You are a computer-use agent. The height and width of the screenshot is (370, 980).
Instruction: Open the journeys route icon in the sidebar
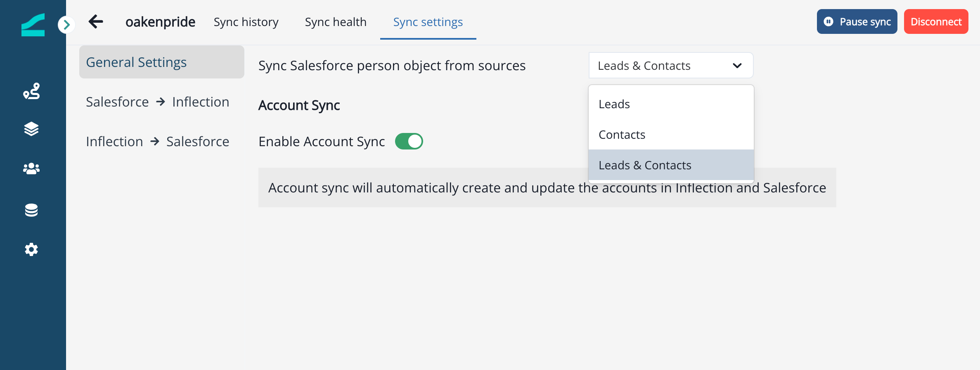pyautogui.click(x=32, y=91)
